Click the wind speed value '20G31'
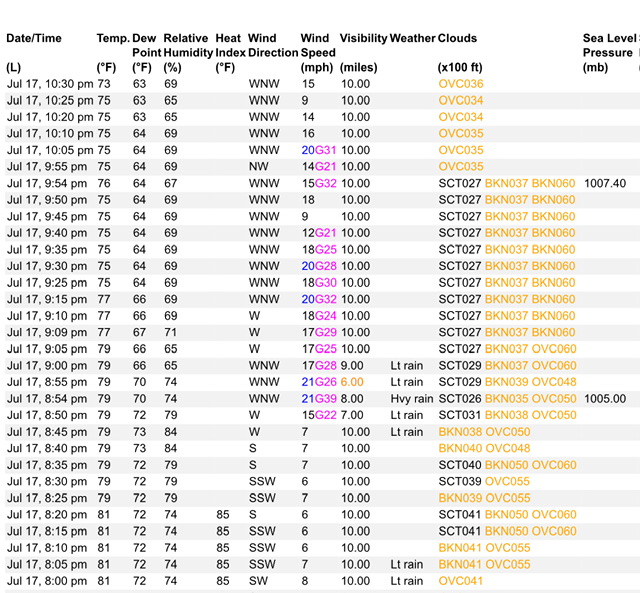The width and height of the screenshot is (640, 593). point(319,150)
